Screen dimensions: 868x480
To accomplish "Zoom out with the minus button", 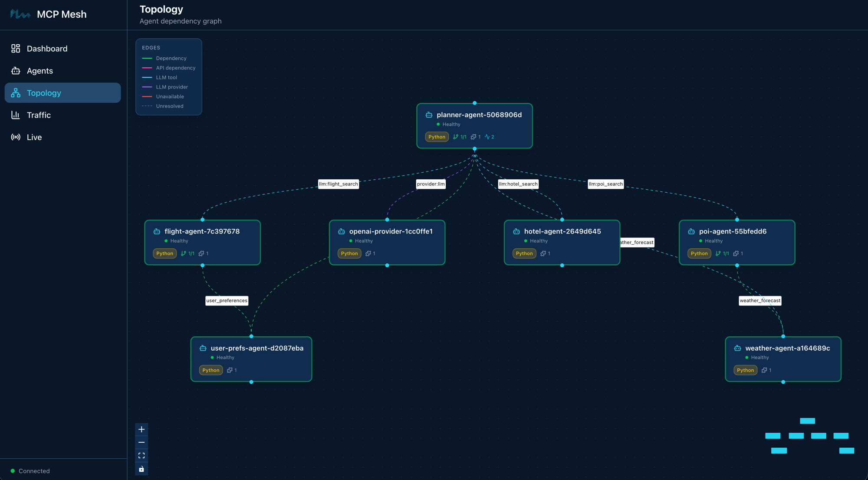I will click(x=141, y=442).
